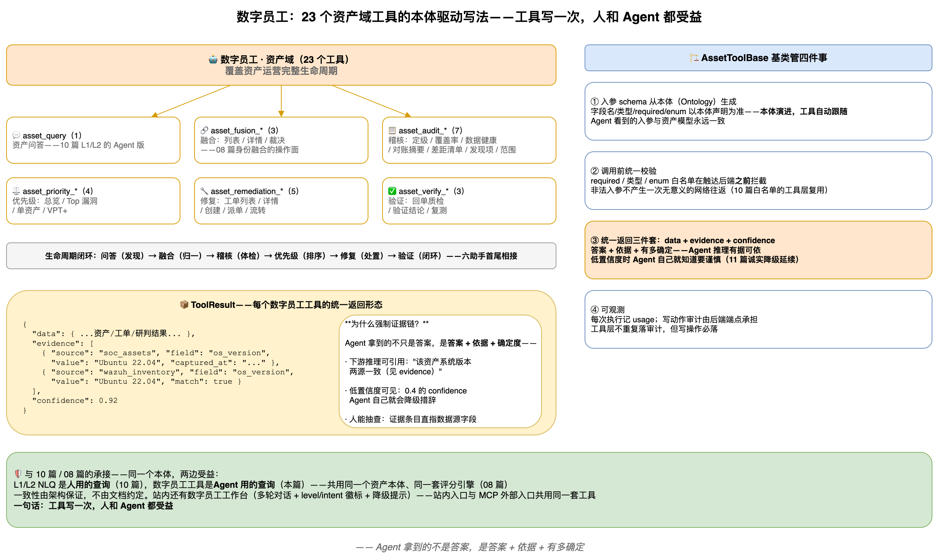Click the link icon next to asset_fusion_*

click(x=204, y=130)
